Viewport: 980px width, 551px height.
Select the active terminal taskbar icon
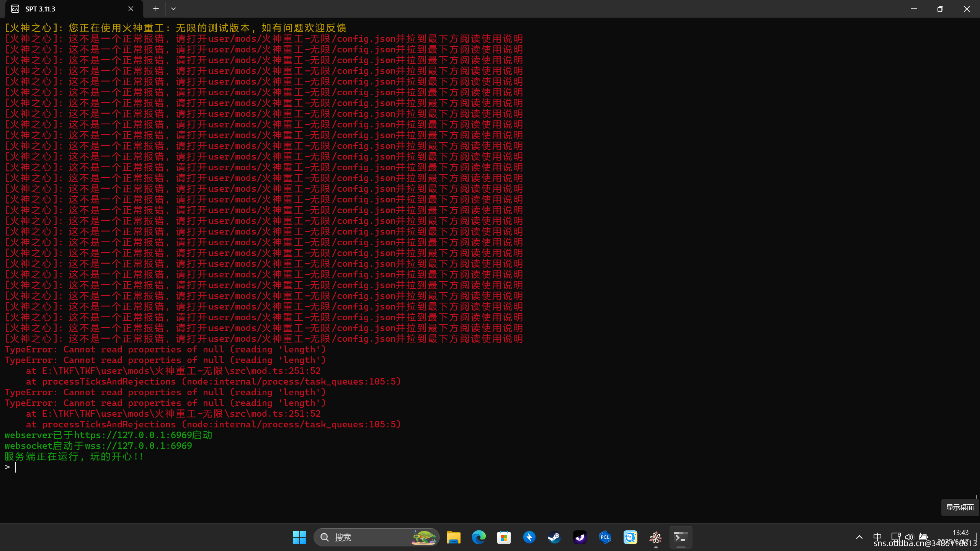[x=681, y=537]
